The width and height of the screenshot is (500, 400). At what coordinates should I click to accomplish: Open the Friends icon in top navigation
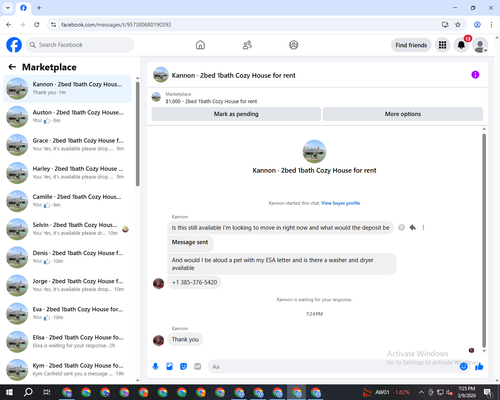[247, 45]
